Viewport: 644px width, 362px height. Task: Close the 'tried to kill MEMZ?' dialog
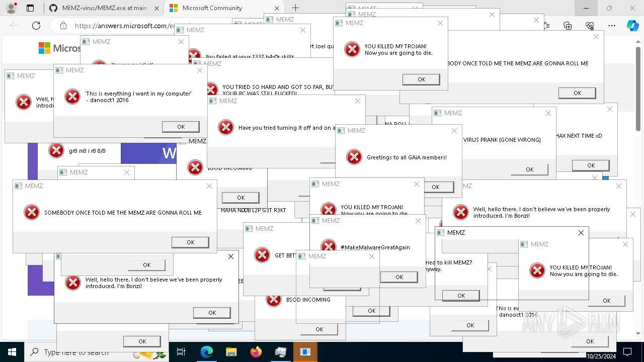coord(581,233)
